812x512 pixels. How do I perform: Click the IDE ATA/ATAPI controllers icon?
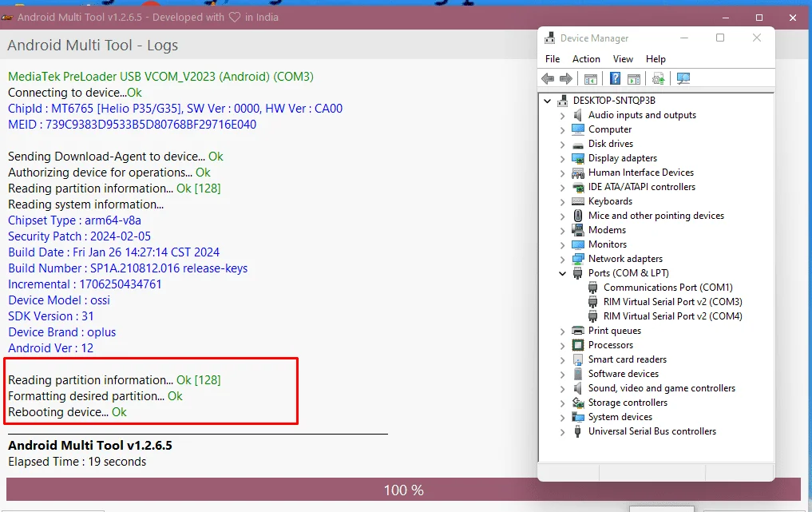[578, 187]
